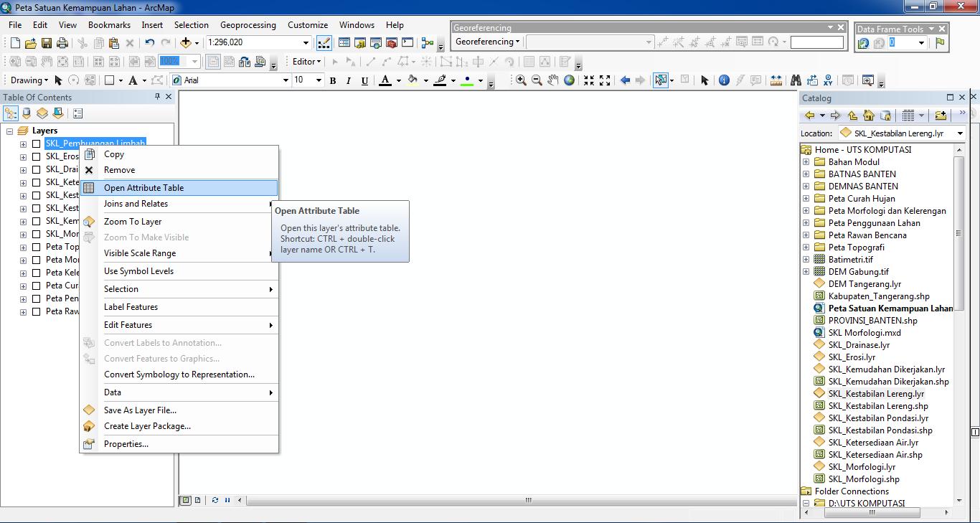Viewport: 980px width, 523px height.
Task: Click the Print icon in Standard toolbar
Action: tap(62, 43)
